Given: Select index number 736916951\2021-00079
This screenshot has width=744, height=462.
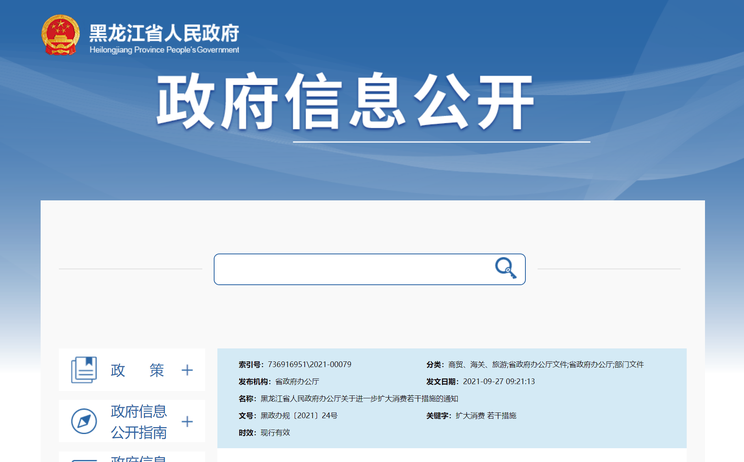Looking at the screenshot, I should tap(309, 364).
